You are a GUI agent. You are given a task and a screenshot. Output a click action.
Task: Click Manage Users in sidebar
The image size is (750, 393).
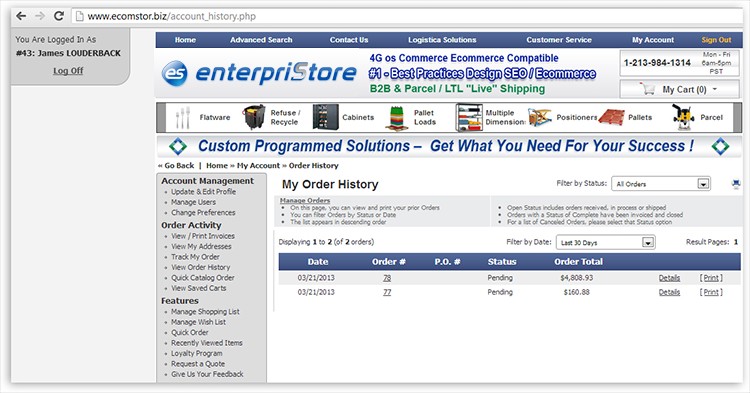click(x=193, y=202)
